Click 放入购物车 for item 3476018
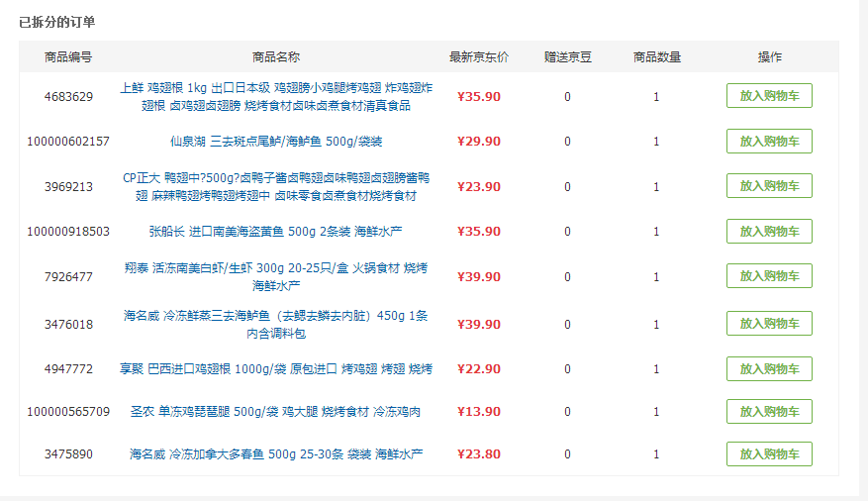 (769, 324)
